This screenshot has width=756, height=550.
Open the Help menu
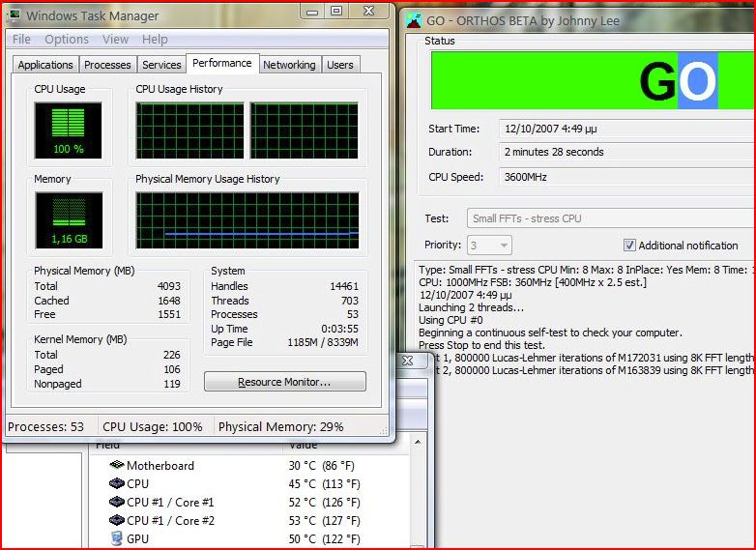(x=155, y=39)
